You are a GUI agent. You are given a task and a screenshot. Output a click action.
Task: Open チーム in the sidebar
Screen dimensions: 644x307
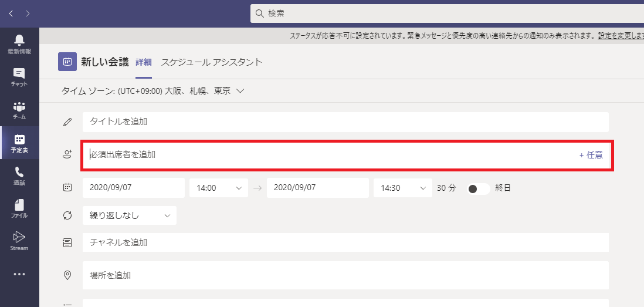point(19,110)
